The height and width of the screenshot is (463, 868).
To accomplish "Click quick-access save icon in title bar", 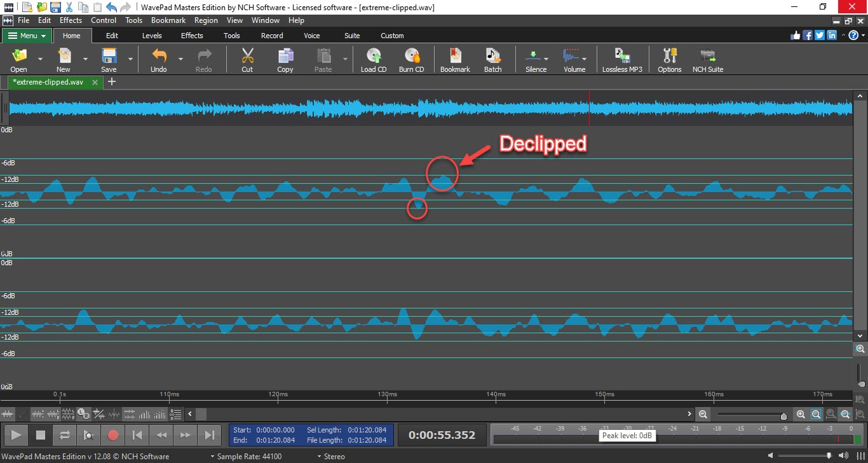I will [x=55, y=7].
